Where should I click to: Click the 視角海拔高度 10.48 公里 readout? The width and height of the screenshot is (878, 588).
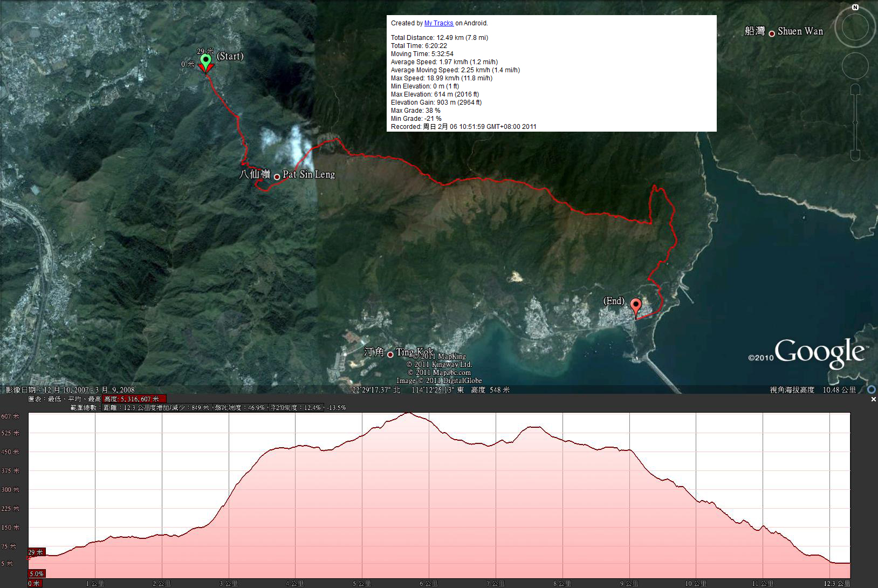pyautogui.click(x=813, y=389)
